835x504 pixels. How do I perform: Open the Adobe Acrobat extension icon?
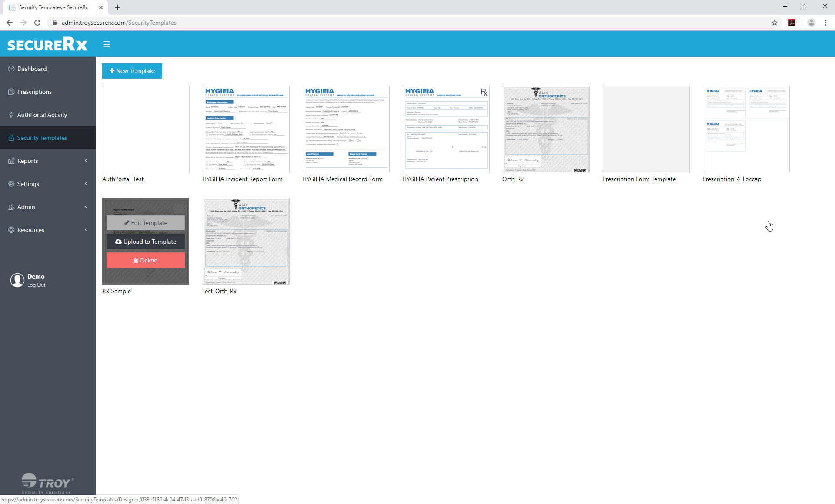tap(792, 23)
